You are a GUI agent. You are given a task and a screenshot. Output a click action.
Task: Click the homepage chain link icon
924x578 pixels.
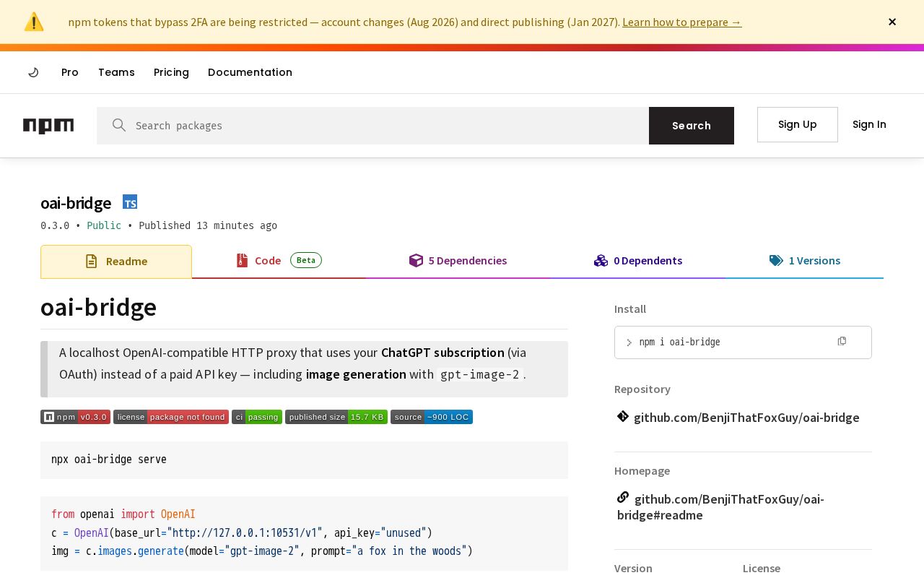pos(623,497)
